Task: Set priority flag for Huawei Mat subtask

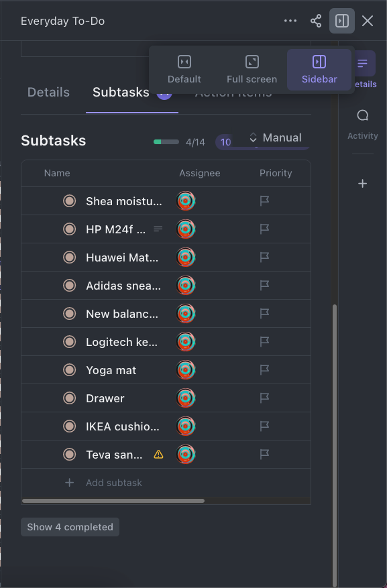Action: click(x=264, y=257)
